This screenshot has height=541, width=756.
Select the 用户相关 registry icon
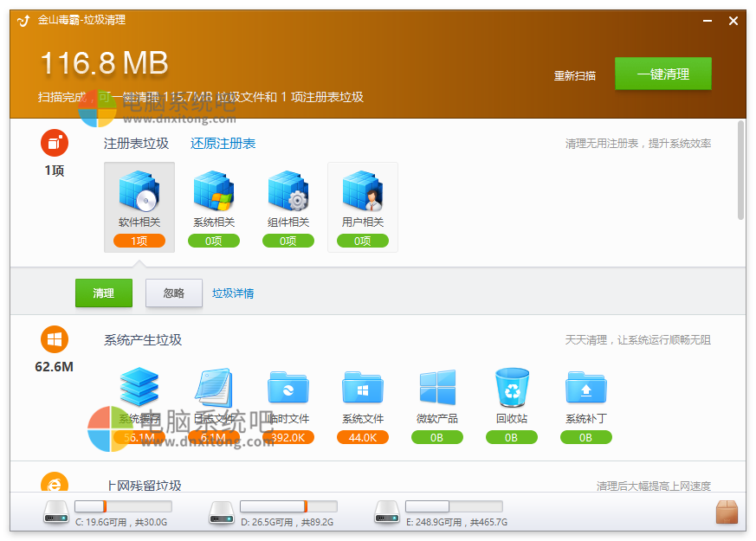tap(363, 190)
